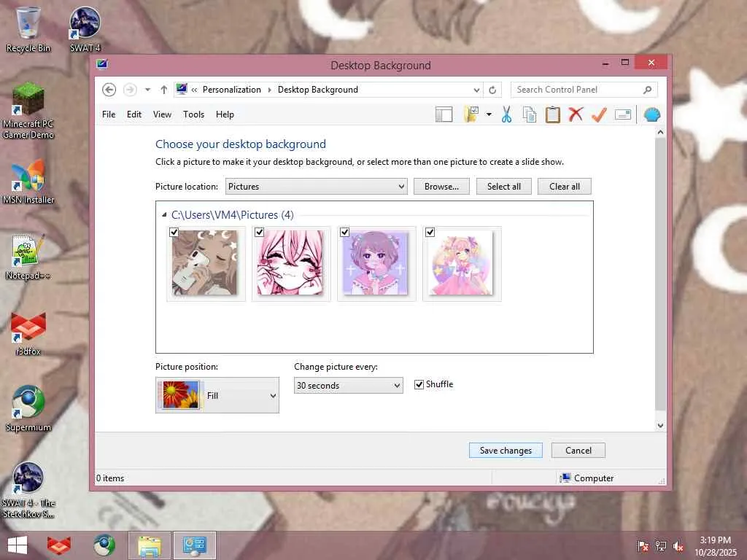Image resolution: width=747 pixels, height=560 pixels.
Task: Select the purple-background girl thumbnail
Action: 376,262
